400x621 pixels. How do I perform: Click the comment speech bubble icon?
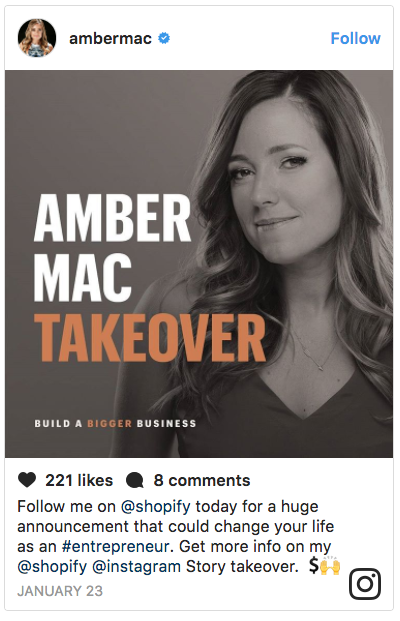pyautogui.click(x=135, y=480)
